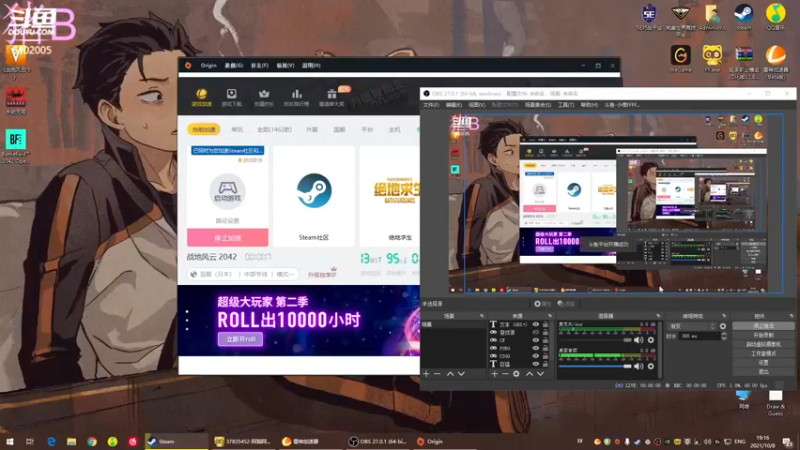Move the scene up with the arrow

tap(450, 374)
